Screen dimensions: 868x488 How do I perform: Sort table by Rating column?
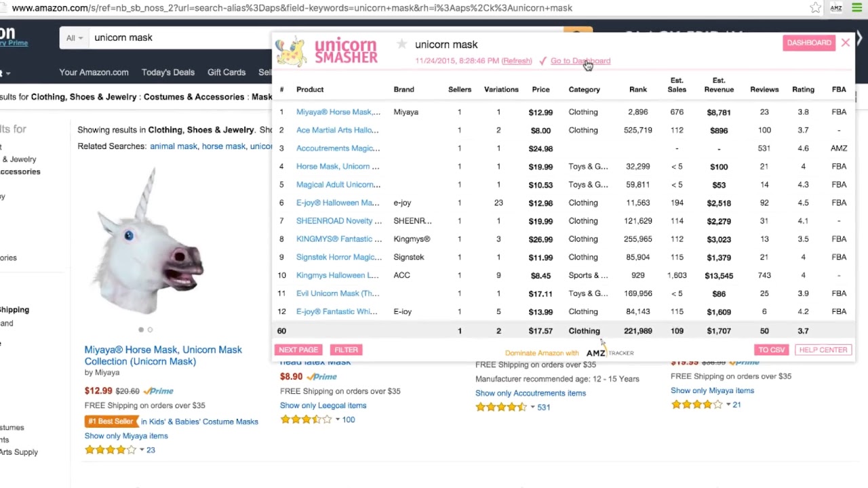click(x=803, y=89)
